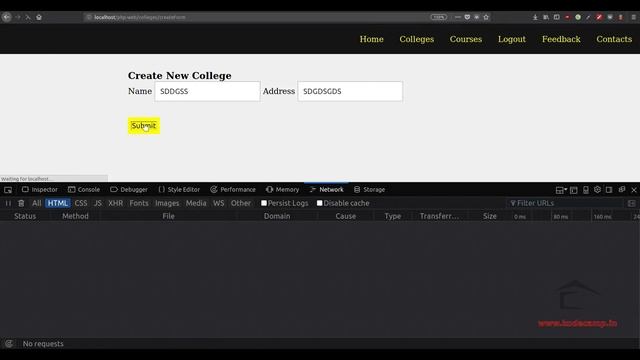Toggle the Fonts request filter
This screenshot has height=360, width=640.
pyautogui.click(x=139, y=203)
